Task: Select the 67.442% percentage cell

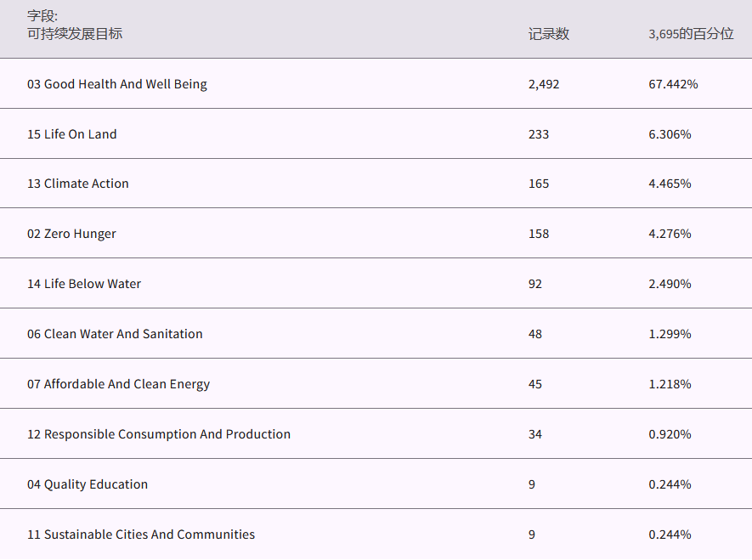Action: click(673, 84)
